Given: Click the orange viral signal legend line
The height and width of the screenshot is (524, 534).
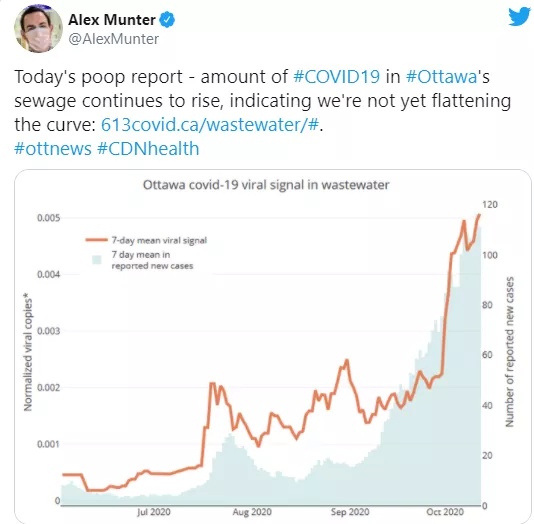Looking at the screenshot, I should pos(96,240).
